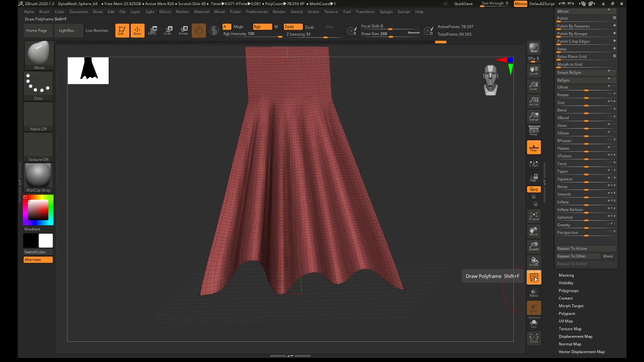Enable Mrgb mode
Image resolution: width=644 pixels, height=362 pixels.
(x=238, y=27)
